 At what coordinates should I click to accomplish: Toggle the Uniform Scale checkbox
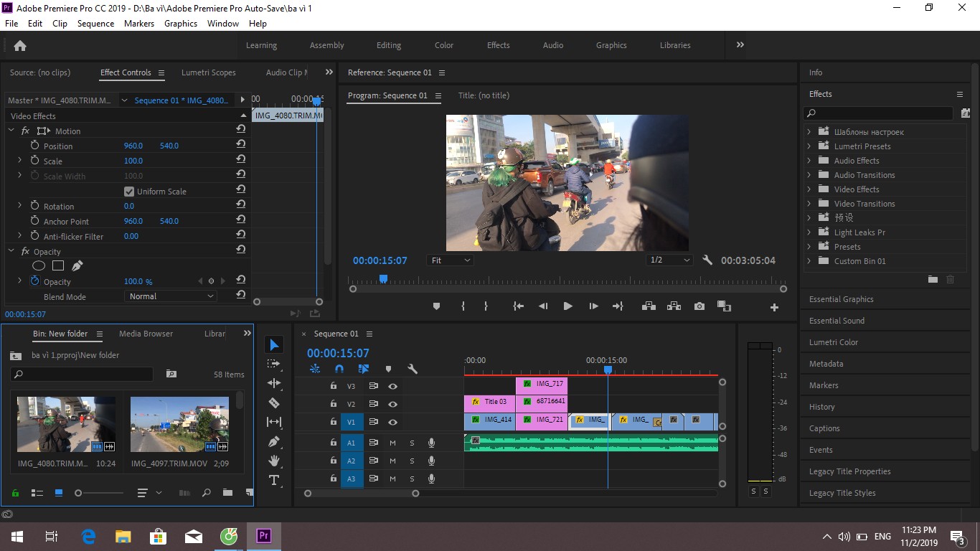click(129, 192)
